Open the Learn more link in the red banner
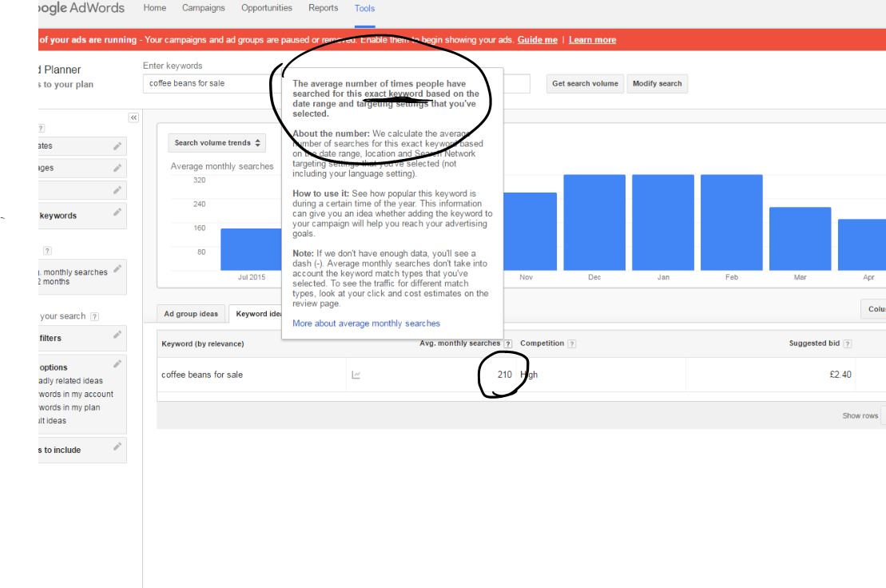Screen dimensions: 886x588 [592, 39]
